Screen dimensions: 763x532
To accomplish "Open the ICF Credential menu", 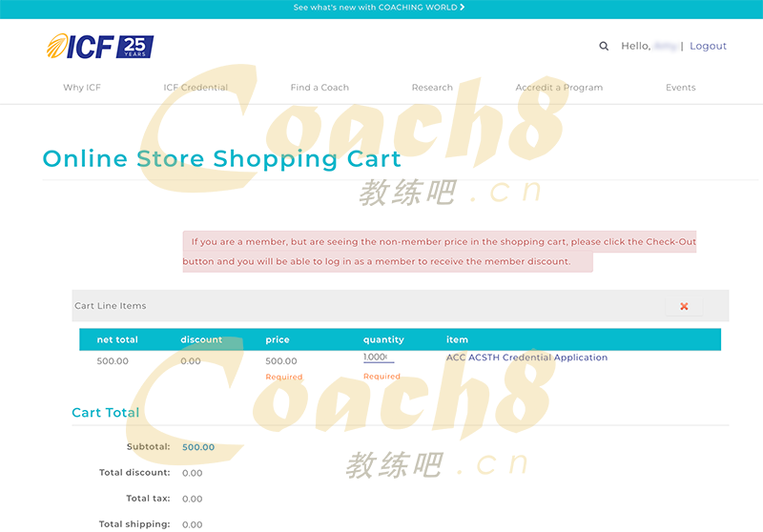I will [196, 88].
